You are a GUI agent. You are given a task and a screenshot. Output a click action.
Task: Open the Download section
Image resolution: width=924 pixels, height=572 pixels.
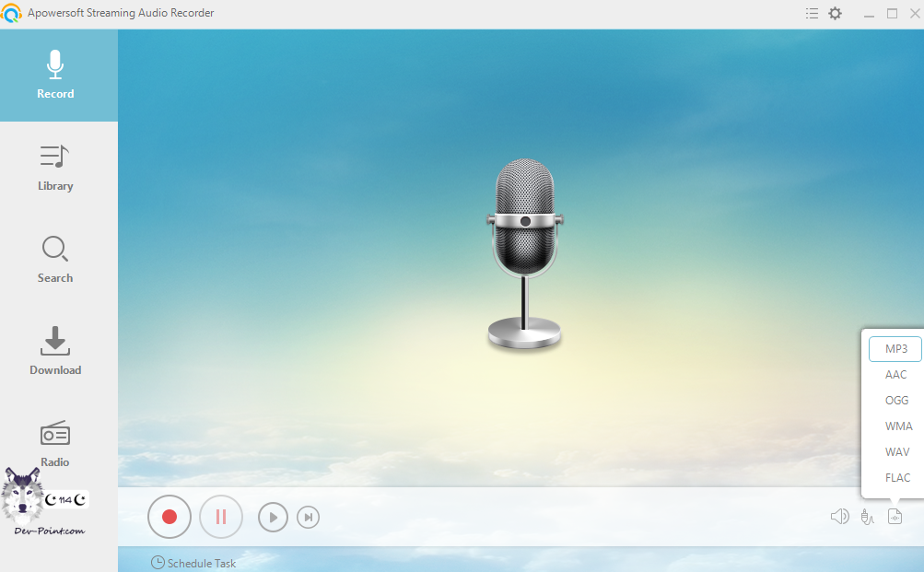tap(55, 352)
